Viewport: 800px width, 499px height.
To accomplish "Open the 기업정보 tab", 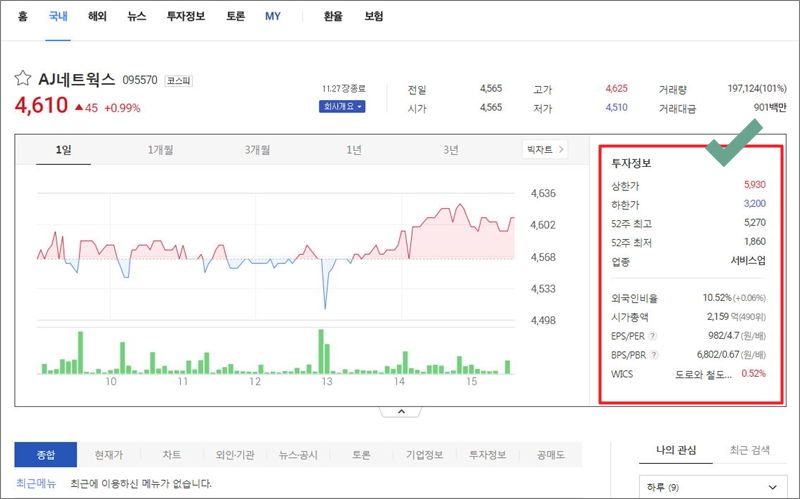I will [424, 455].
